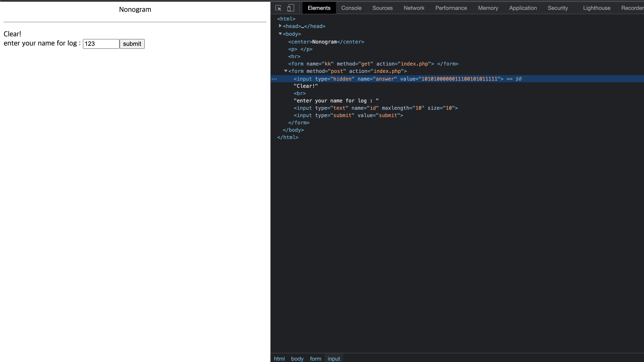Open the Network tab

click(414, 8)
